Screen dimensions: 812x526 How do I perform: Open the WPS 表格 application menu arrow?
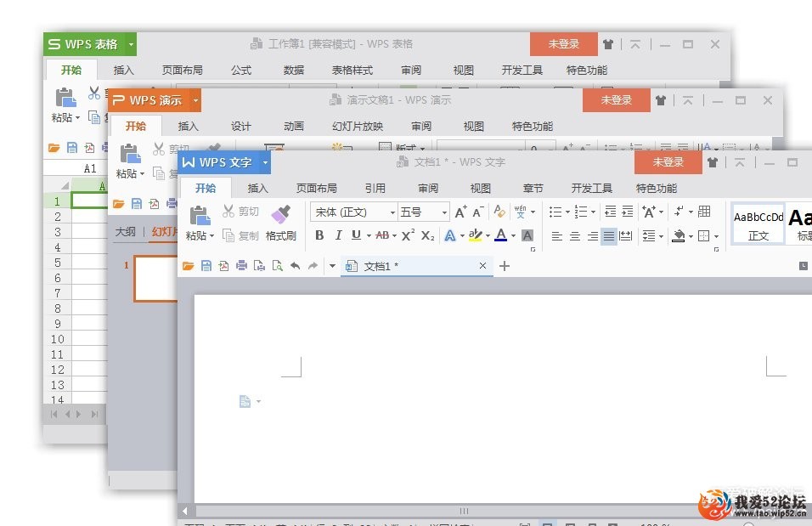pos(131,44)
